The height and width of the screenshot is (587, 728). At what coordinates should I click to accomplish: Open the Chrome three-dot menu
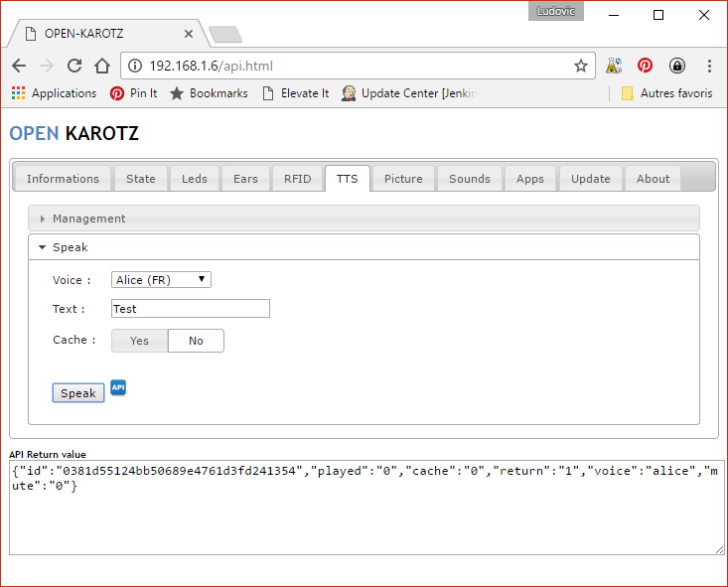tap(709, 66)
